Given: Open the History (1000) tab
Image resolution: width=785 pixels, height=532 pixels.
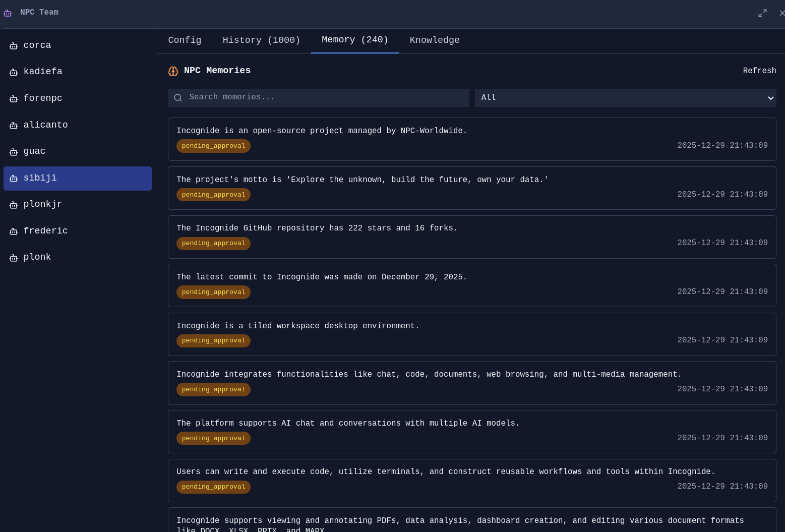Looking at the screenshot, I should [x=261, y=40].
